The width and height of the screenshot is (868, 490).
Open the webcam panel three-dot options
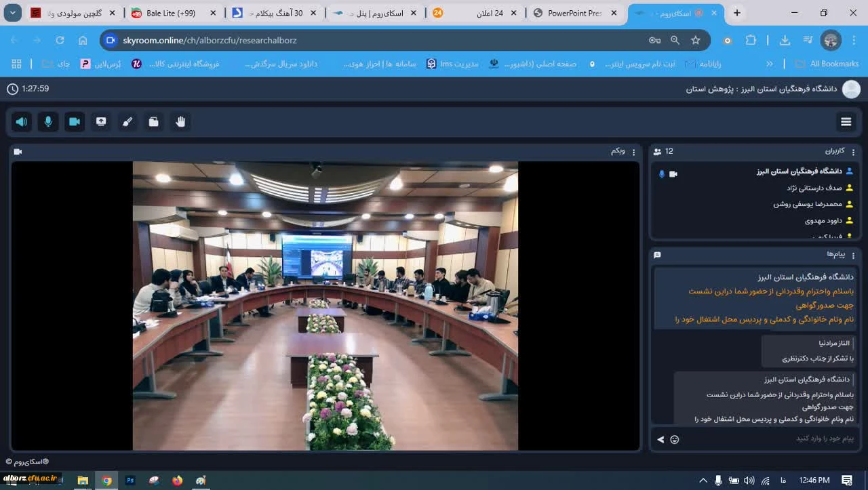pos(634,152)
